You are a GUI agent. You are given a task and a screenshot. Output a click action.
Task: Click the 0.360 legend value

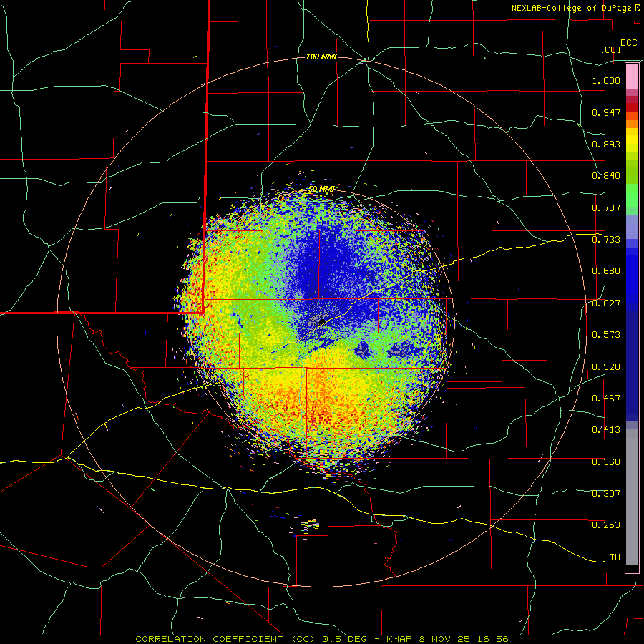[x=606, y=462]
